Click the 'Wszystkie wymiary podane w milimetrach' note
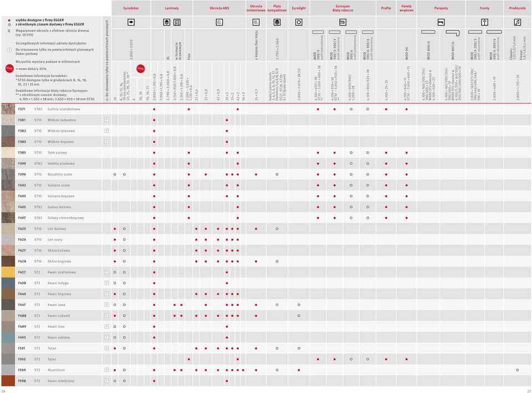The height and width of the screenshot is (393, 532). (x=48, y=62)
